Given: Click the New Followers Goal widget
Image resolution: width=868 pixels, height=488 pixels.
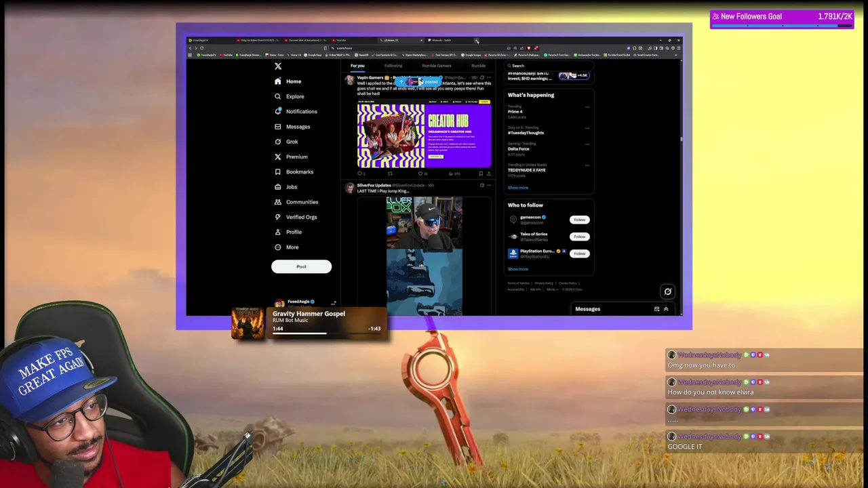Looking at the screenshot, I should 782,19.
